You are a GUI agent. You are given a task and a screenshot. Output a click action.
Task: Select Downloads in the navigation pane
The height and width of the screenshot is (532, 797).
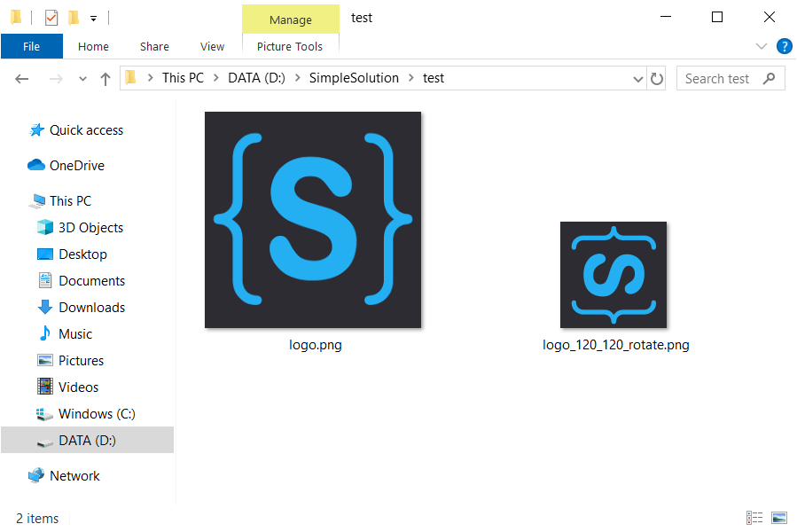pyautogui.click(x=85, y=307)
